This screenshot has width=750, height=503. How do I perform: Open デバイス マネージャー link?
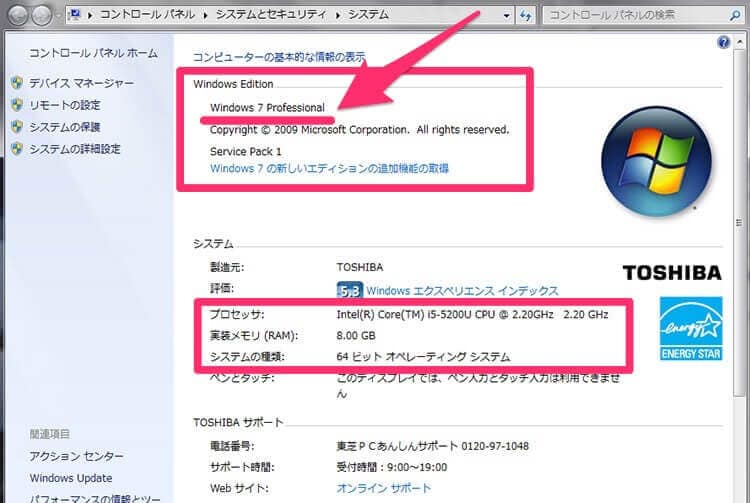pyautogui.click(x=81, y=83)
